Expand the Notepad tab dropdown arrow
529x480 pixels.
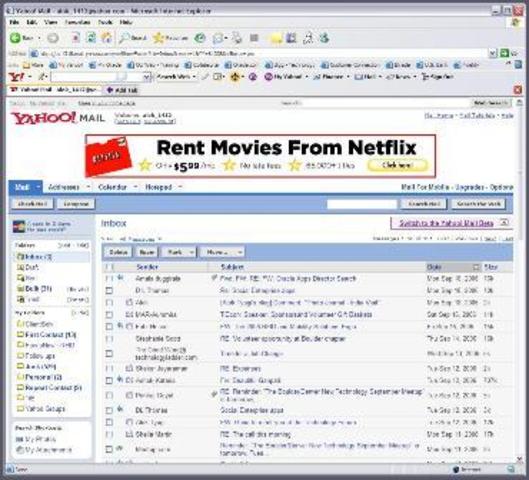[180, 187]
